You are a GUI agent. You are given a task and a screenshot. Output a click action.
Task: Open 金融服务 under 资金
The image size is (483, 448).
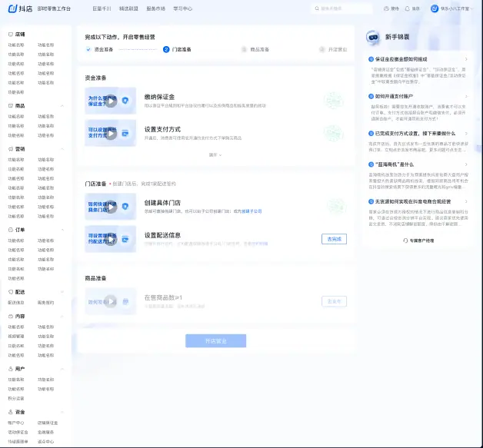[45, 433]
